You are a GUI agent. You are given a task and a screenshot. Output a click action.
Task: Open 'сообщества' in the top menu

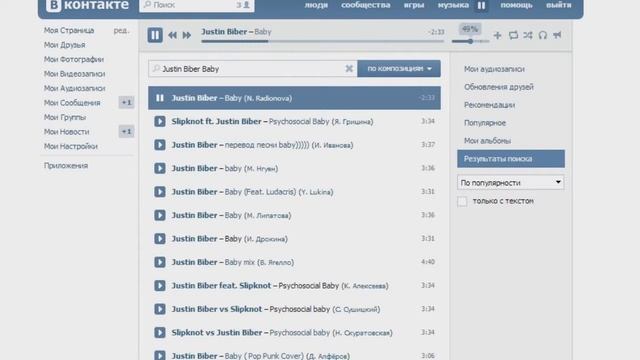coord(366,5)
